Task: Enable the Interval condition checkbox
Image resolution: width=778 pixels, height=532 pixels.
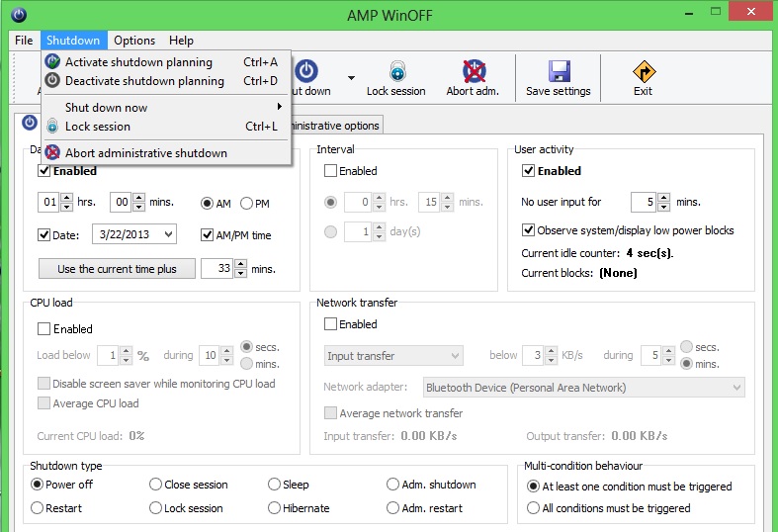Action: point(330,171)
